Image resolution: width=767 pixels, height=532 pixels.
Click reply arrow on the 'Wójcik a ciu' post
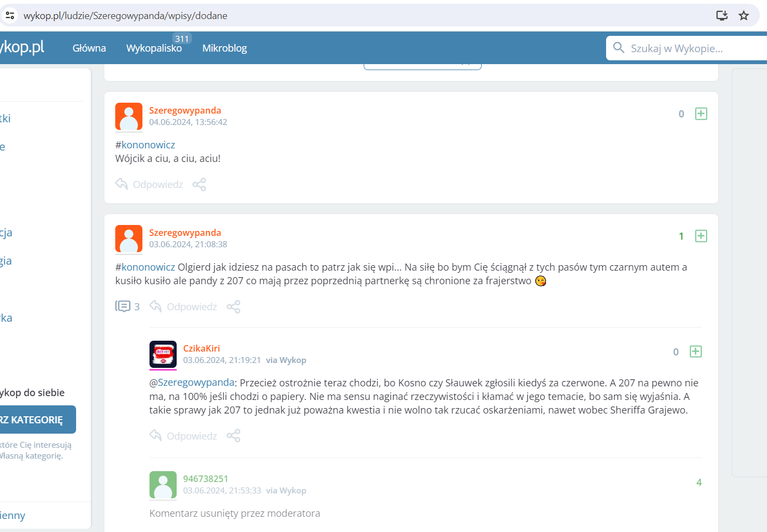(x=122, y=184)
